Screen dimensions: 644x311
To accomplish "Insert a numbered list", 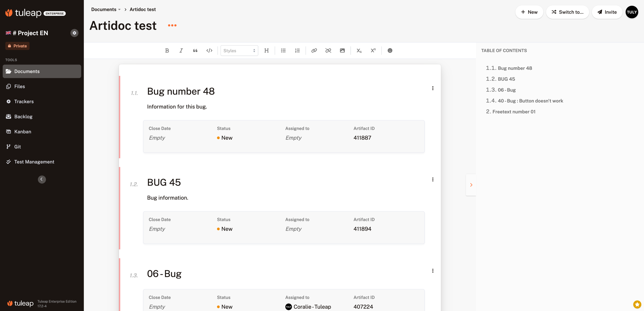I will [x=297, y=50].
